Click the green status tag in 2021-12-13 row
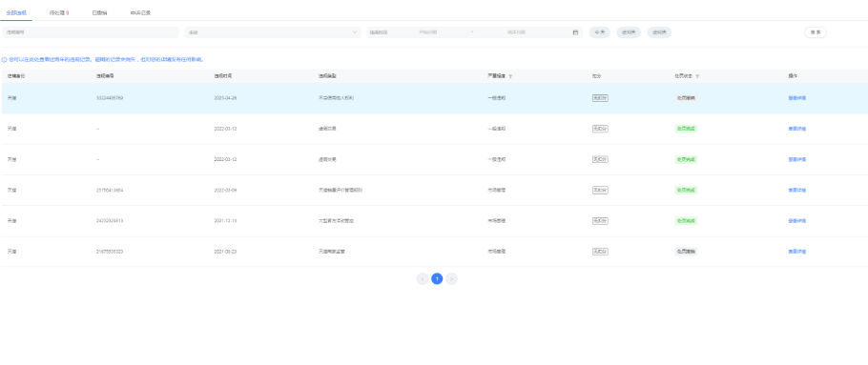This screenshot has width=868, height=365. pyautogui.click(x=686, y=221)
